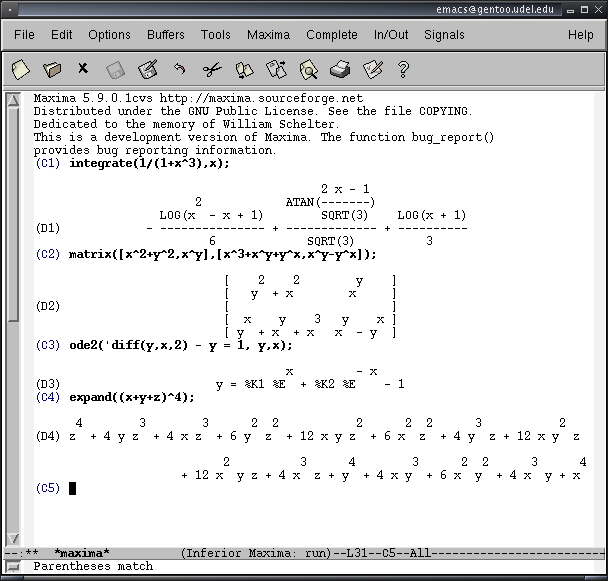Click the 'Dedicated to the memory' line
This screenshot has width=608, height=581.
186,124
